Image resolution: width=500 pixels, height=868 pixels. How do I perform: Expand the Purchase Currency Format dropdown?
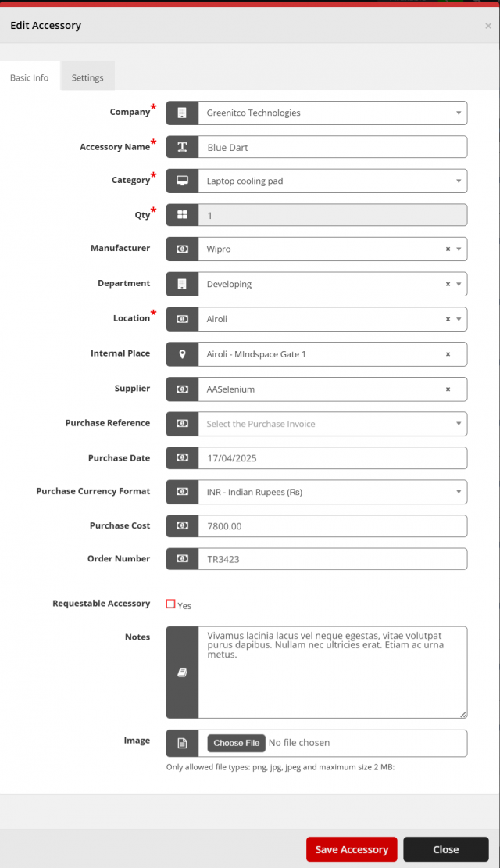pyautogui.click(x=332, y=492)
